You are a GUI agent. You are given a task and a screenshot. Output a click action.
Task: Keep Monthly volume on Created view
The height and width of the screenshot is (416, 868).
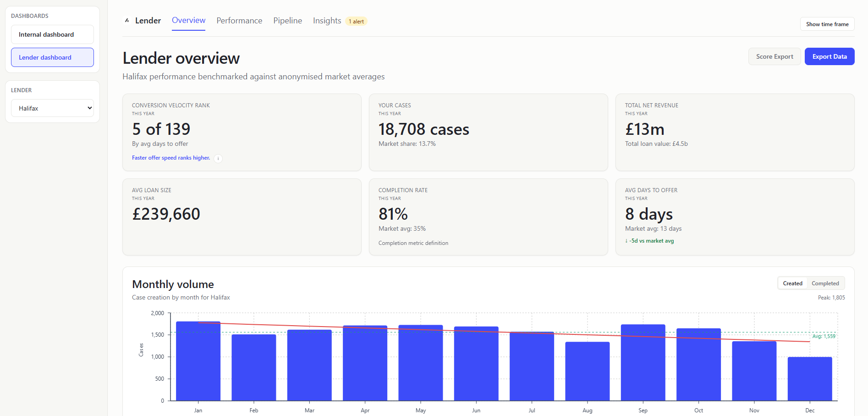pos(792,283)
